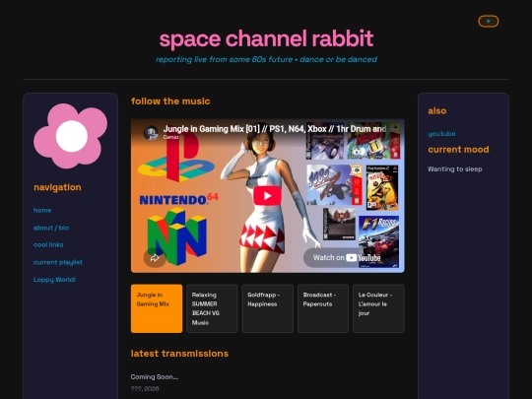The height and width of the screenshot is (399, 532).
Task: Select the Goldfrapp - Happiness tab
Action: (267, 308)
